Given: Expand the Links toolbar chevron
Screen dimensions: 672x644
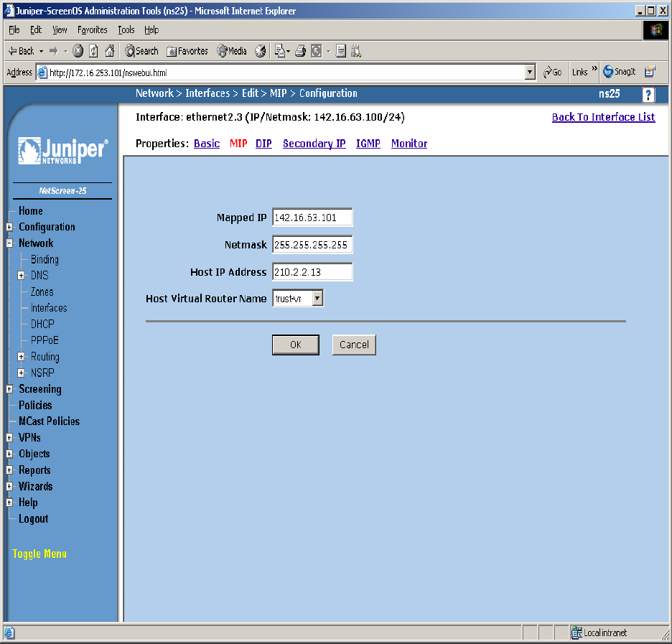Looking at the screenshot, I should click(594, 68).
